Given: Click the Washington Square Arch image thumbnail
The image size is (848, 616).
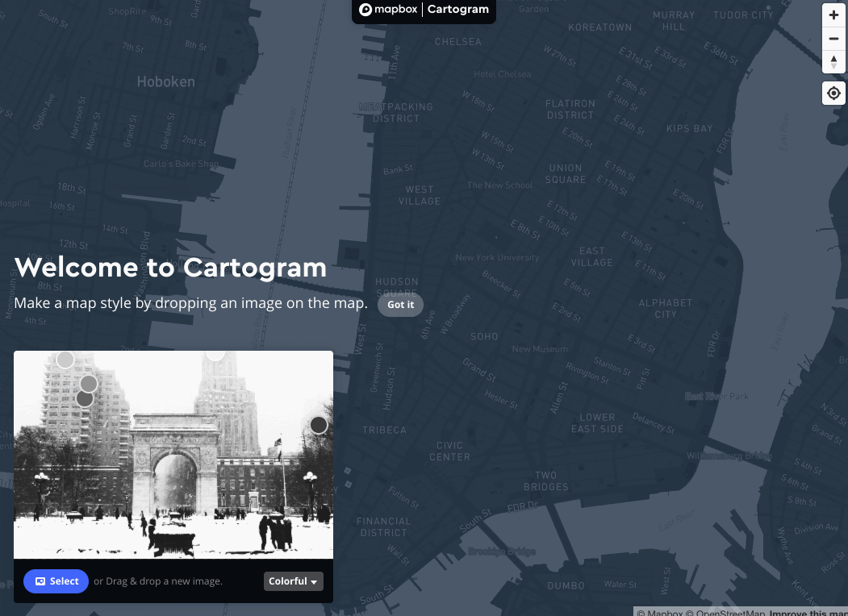Looking at the screenshot, I should [x=173, y=454].
